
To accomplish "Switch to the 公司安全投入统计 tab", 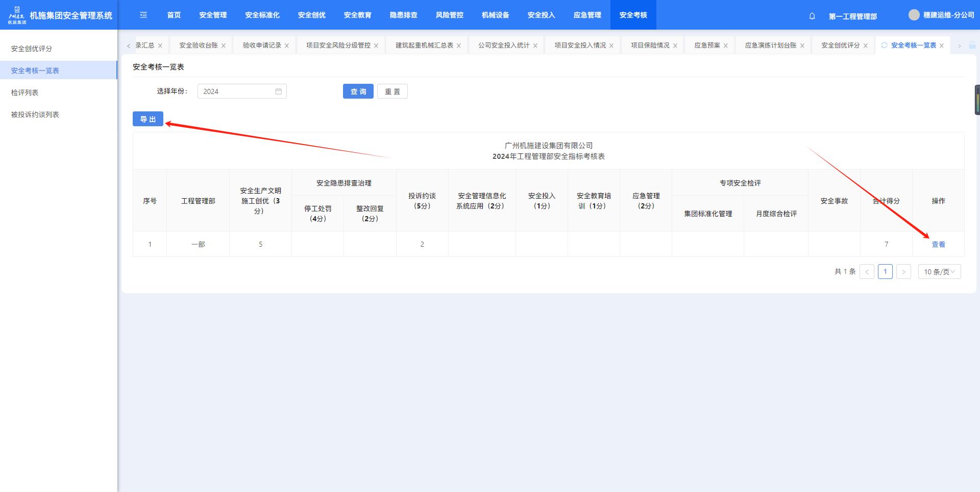I will pyautogui.click(x=503, y=45).
